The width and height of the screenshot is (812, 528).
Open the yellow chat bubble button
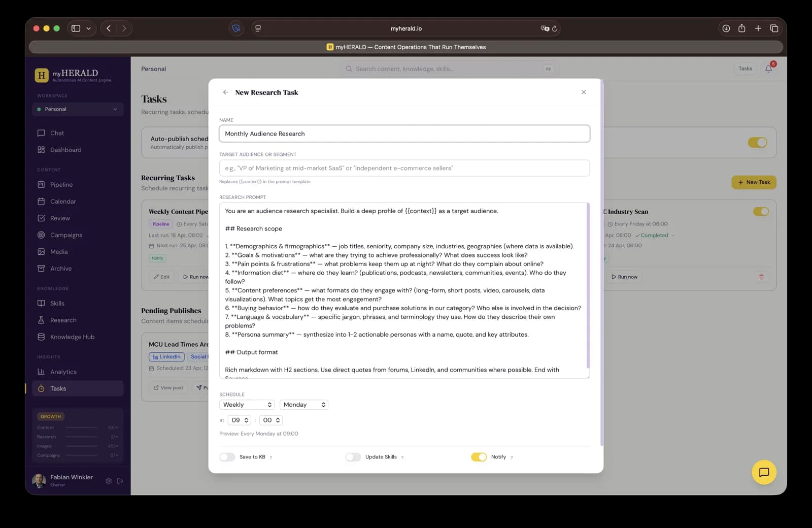[x=764, y=472]
